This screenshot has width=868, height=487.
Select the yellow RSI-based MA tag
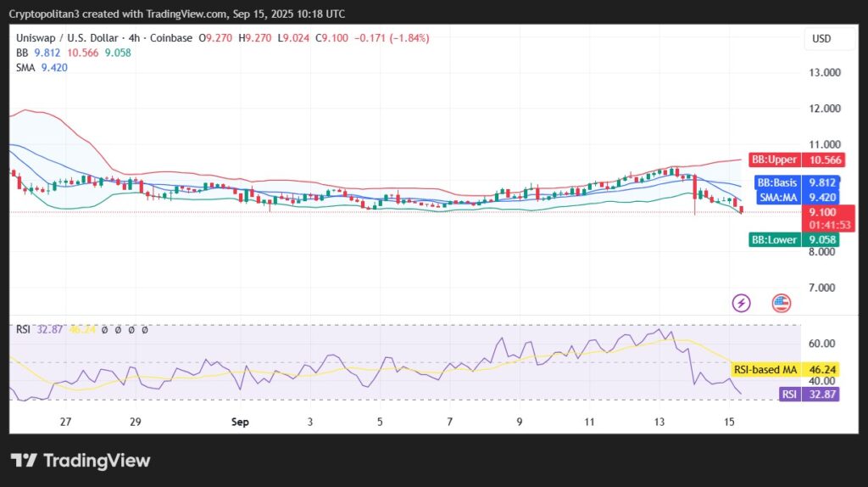786,371
